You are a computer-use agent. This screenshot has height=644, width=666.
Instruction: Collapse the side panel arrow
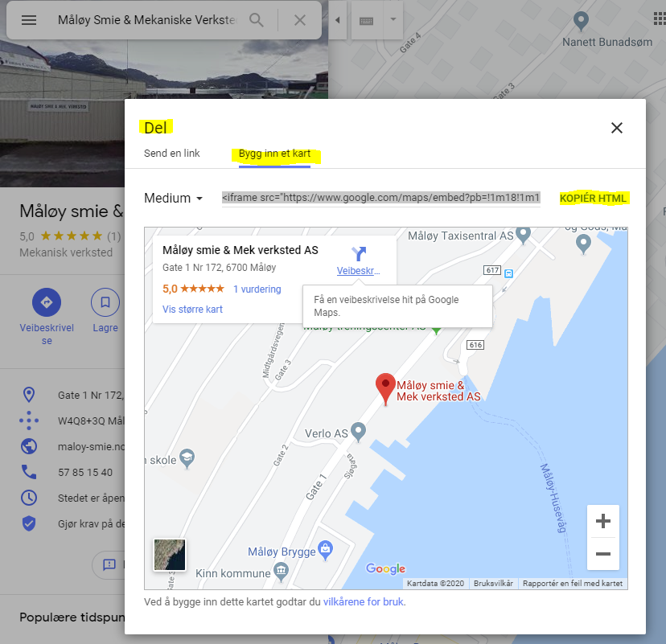coord(338,20)
